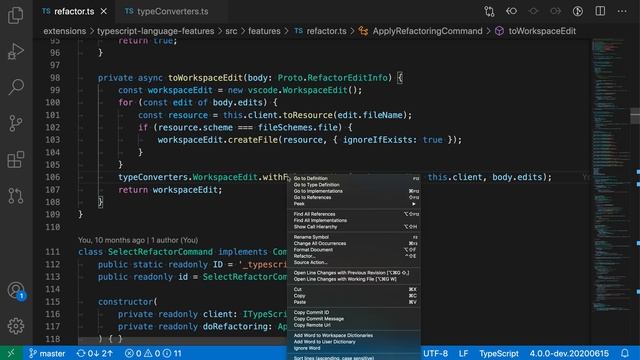This screenshot has width=640, height=360.
Task: Change file encoding UTF-8
Action: 435,353
